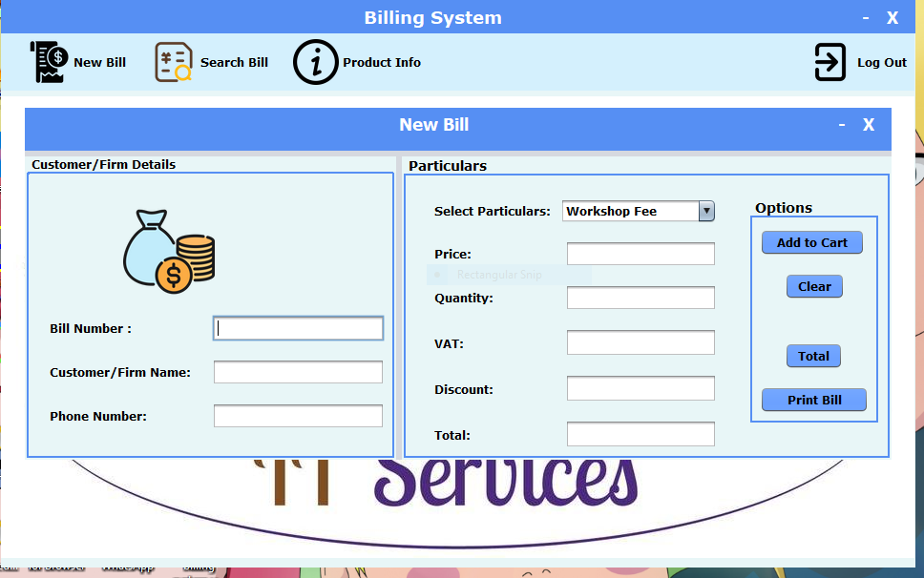924x578 pixels.
Task: Click the Customer/Firm Name input box
Action: point(297,372)
